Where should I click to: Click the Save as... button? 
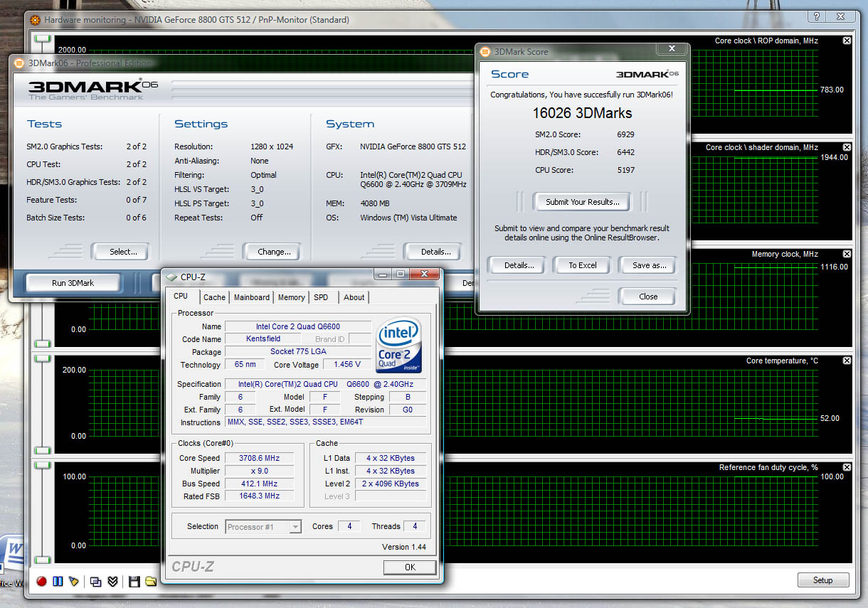[649, 265]
